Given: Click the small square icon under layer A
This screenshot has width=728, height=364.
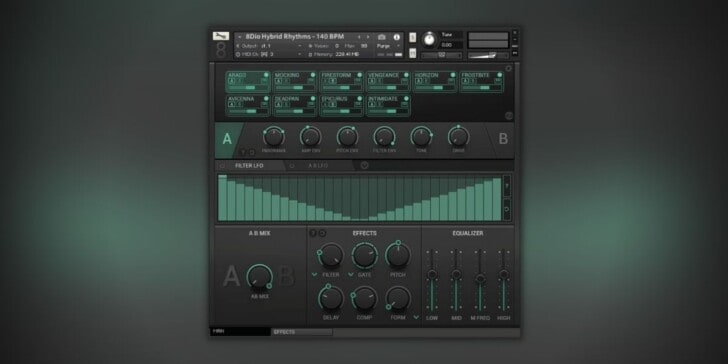Looking at the screenshot, I should [x=252, y=152].
